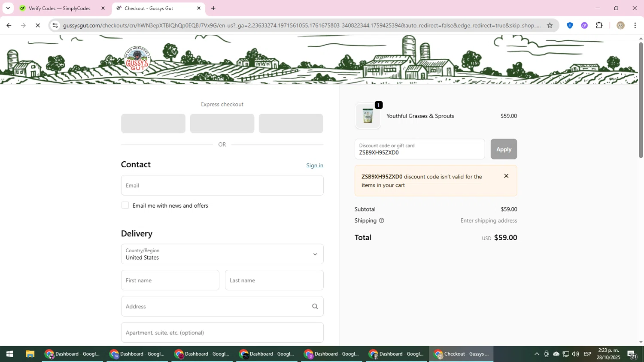Open a new browser tab
Screen dimensions: 644x362
coord(213,8)
